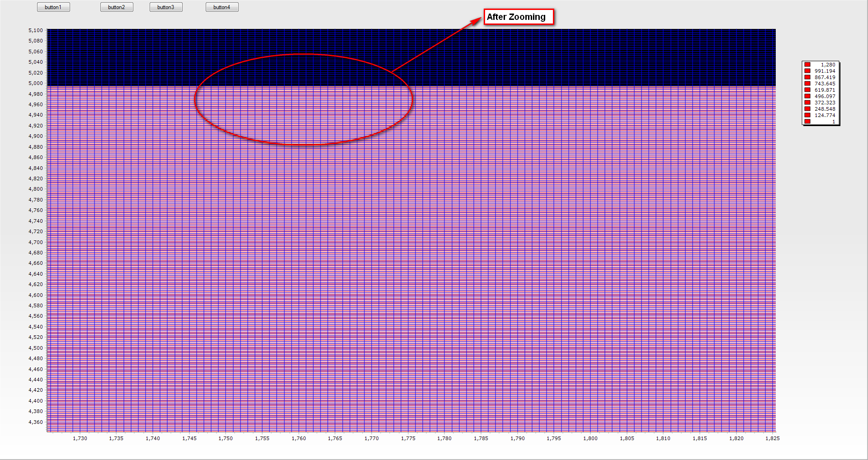868x460 pixels.
Task: Click y-axis label 4,400
Action: click(36, 401)
